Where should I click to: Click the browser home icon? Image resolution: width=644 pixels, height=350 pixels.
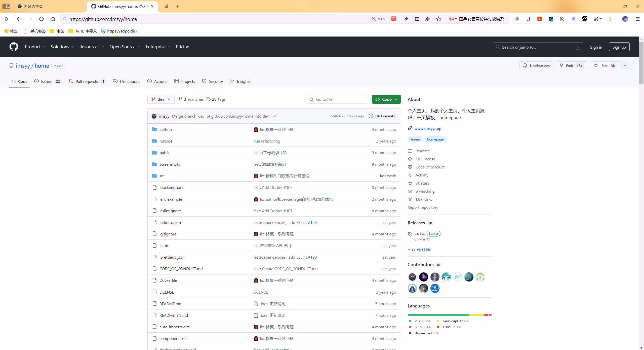click(x=53, y=19)
